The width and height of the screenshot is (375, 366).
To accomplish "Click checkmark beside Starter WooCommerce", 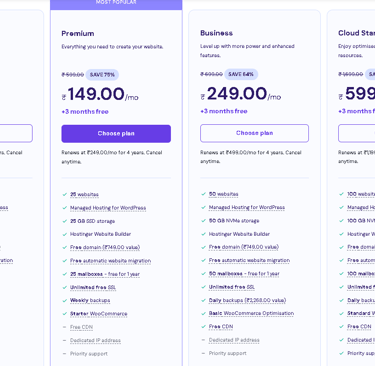I will pos(65,314).
